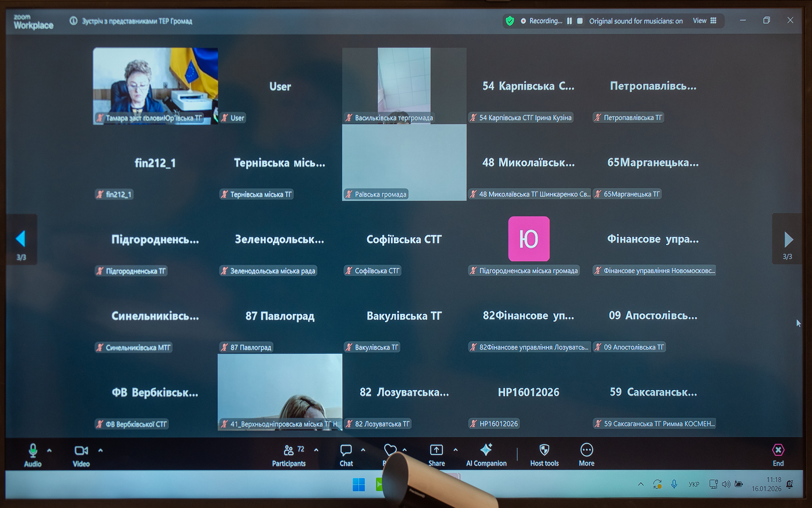Expand audio options arrow next to Audio
This screenshot has width=812, height=508.
(x=49, y=451)
